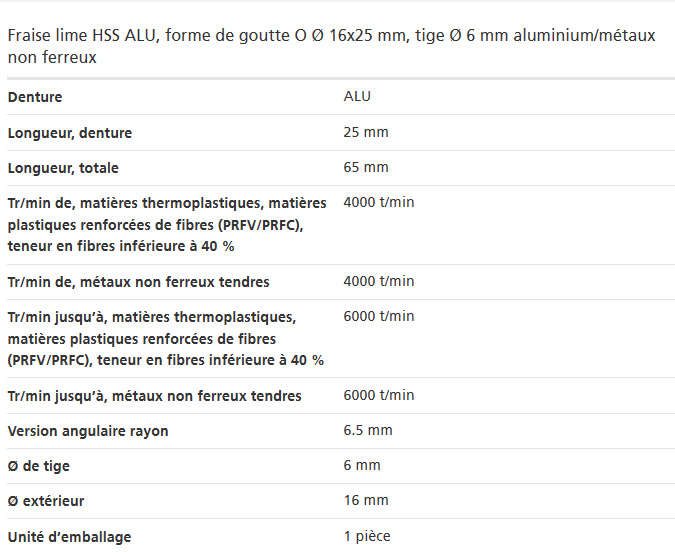Click 'Tr/min de, métaux non ferreux tendres'
Screen dimensions: 675x552
tap(139, 282)
